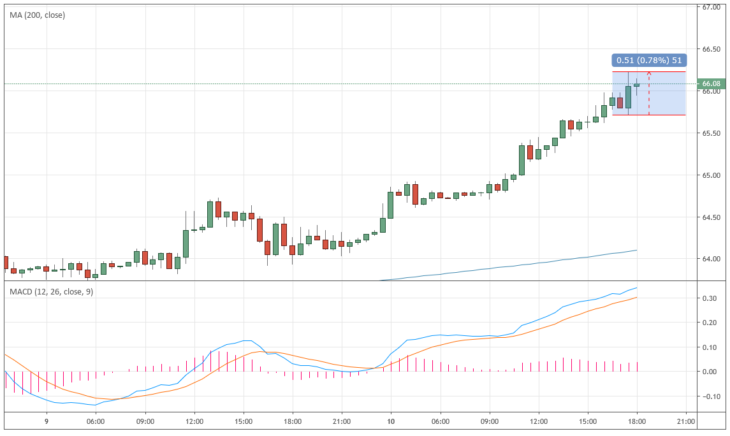Screen dimensions: 730x436
Task: Click the 18:00 label under latest candle
Action: point(637,422)
